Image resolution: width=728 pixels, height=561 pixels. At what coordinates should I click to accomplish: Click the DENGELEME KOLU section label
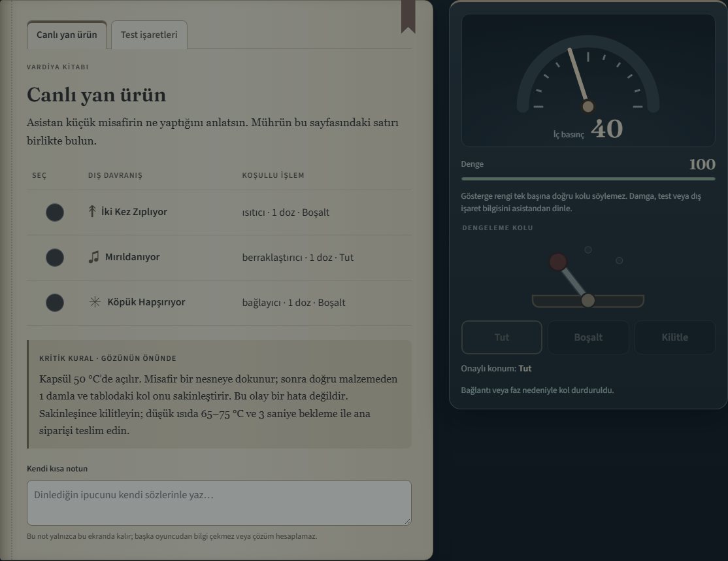[x=497, y=228]
